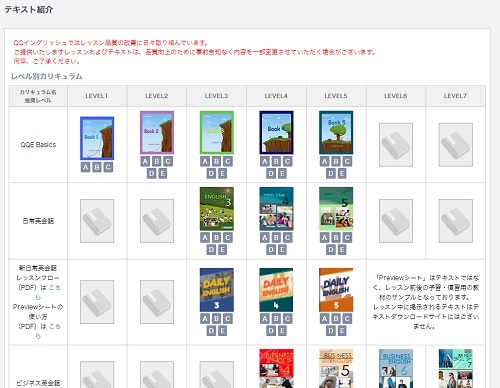The image size is (500, 388).
Task: Open QQE Basics Book 5 cover
Action: [x=336, y=132]
